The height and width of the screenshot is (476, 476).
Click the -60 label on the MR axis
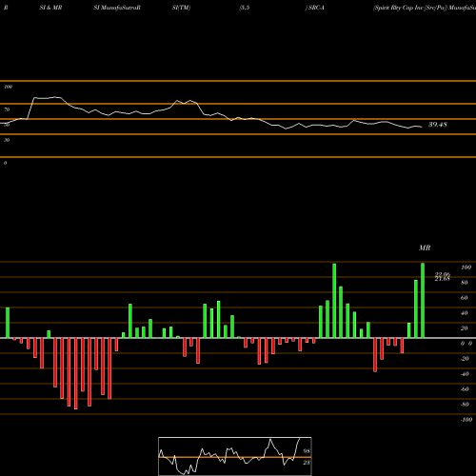tap(465, 389)
